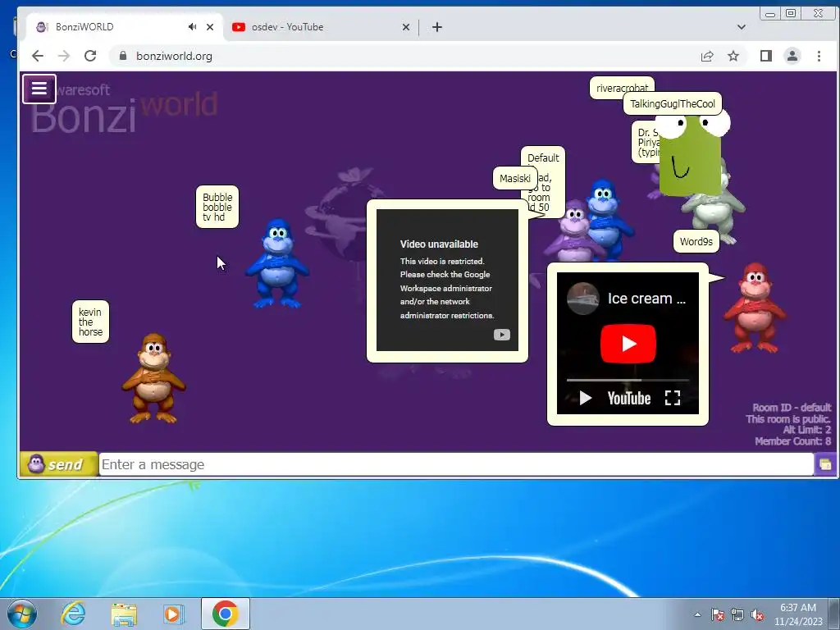
Task: Click the Show desktop strip
Action: coord(836,614)
